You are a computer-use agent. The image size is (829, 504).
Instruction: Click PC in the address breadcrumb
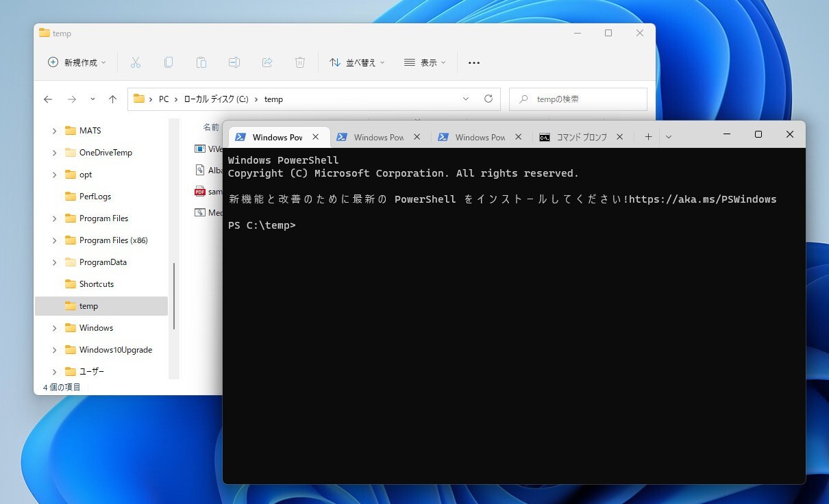[x=164, y=99]
